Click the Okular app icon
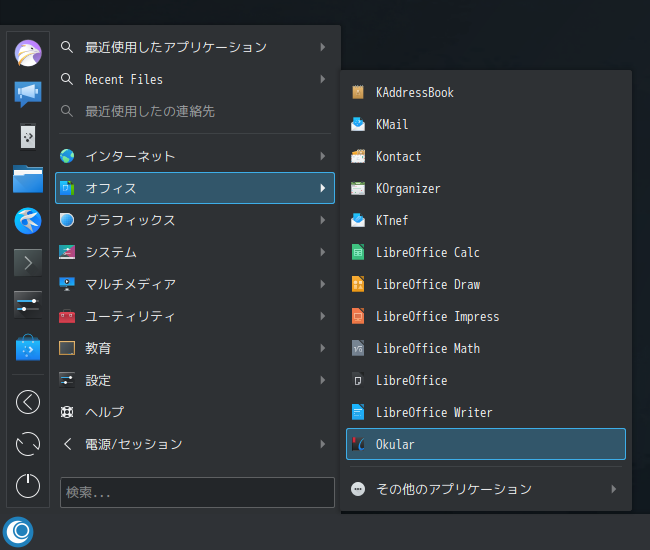This screenshot has height=550, width=650. (359, 444)
